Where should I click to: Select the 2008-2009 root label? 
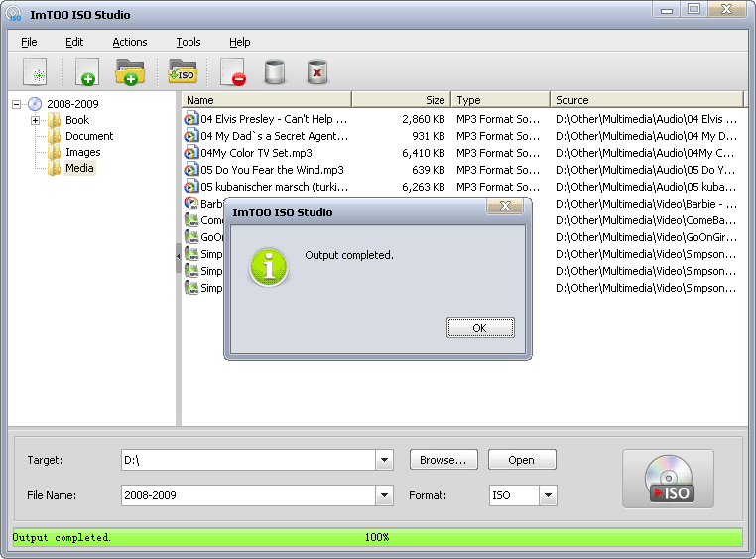[72, 104]
